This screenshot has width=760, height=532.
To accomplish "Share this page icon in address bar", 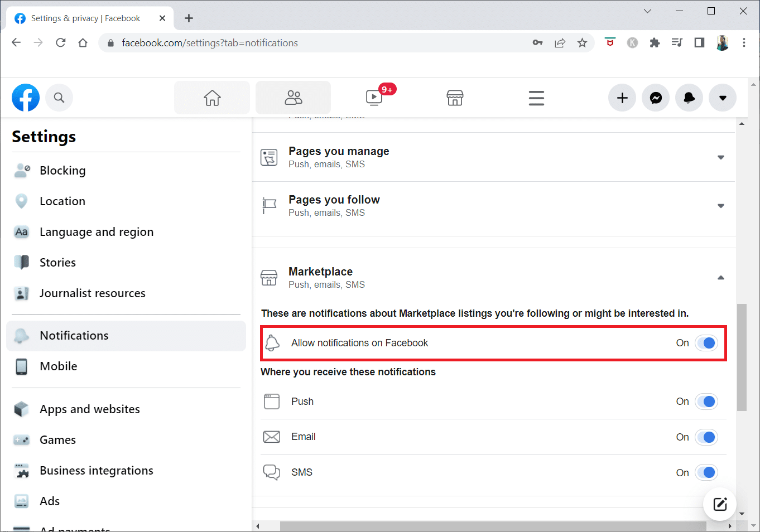I will (x=560, y=43).
